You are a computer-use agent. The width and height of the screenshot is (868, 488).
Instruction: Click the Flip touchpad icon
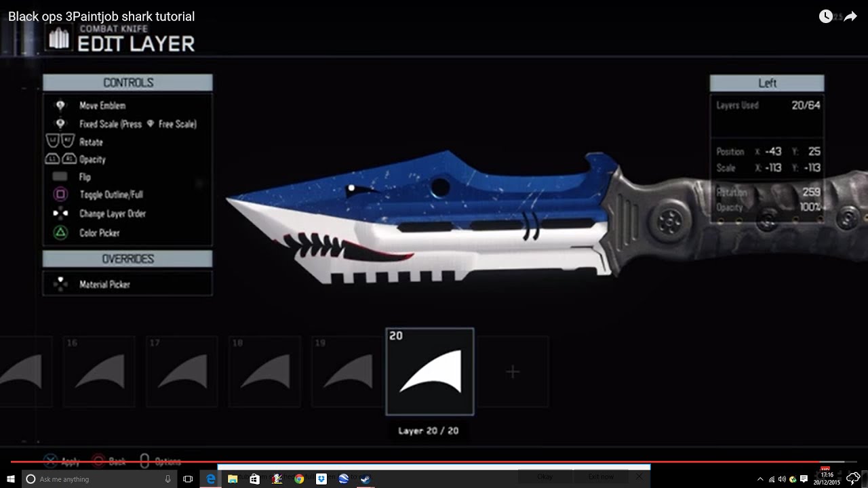[60, 177]
